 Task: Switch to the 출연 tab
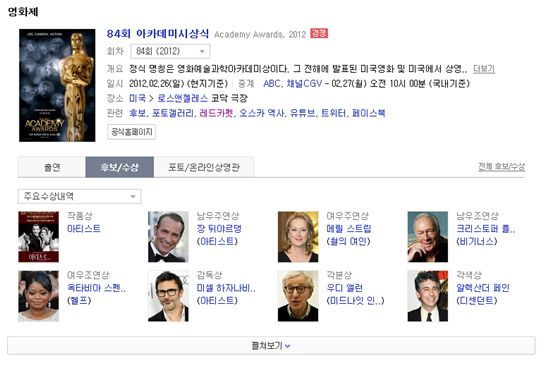pyautogui.click(x=52, y=167)
